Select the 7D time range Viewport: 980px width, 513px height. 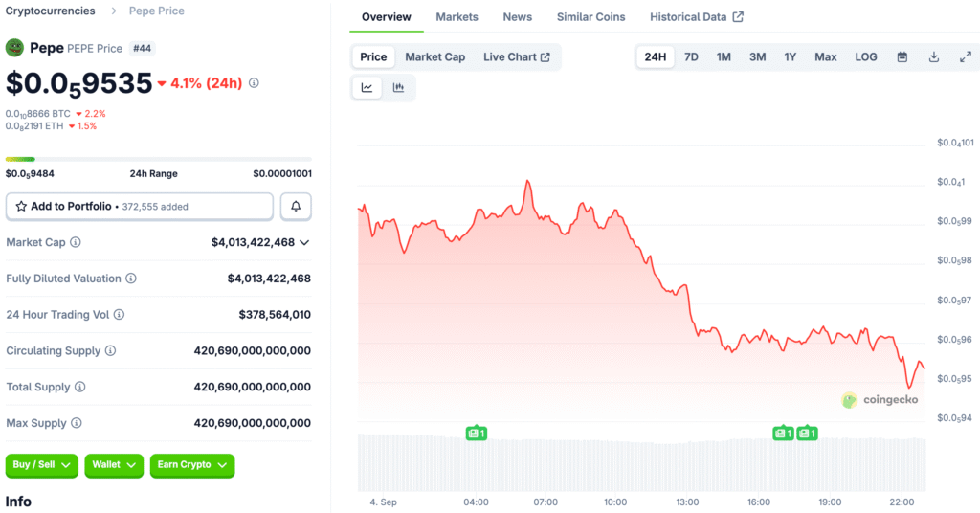click(691, 56)
